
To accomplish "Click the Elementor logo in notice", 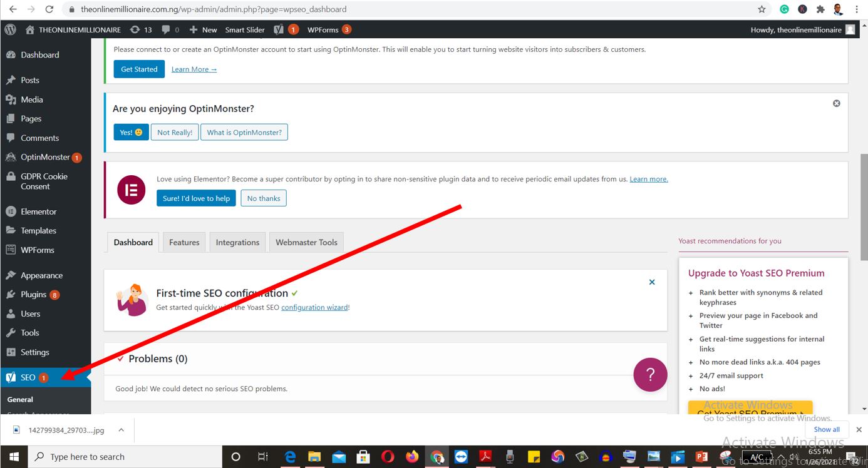I will tap(132, 190).
